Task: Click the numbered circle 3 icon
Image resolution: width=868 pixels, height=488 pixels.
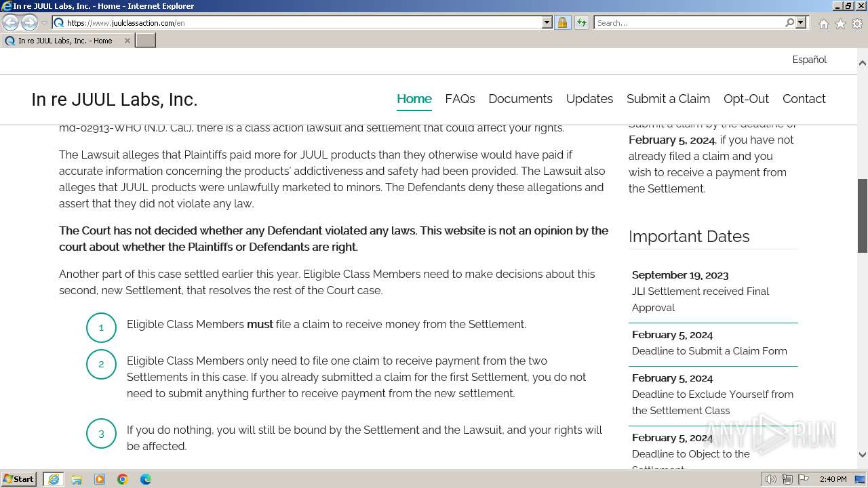Action: (101, 434)
